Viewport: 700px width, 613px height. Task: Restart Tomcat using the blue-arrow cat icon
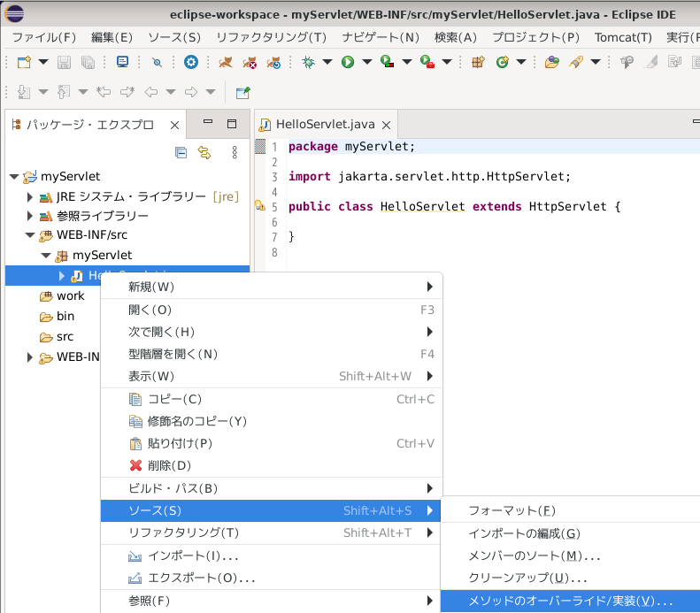(273, 62)
